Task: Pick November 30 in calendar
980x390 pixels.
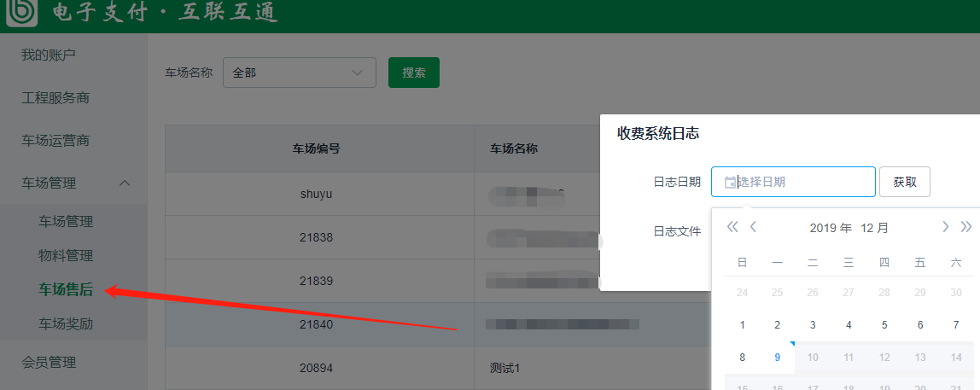Action: (956, 293)
